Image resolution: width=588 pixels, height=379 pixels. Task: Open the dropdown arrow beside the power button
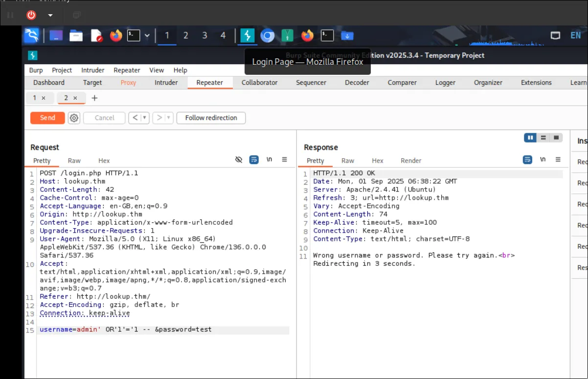coord(50,15)
